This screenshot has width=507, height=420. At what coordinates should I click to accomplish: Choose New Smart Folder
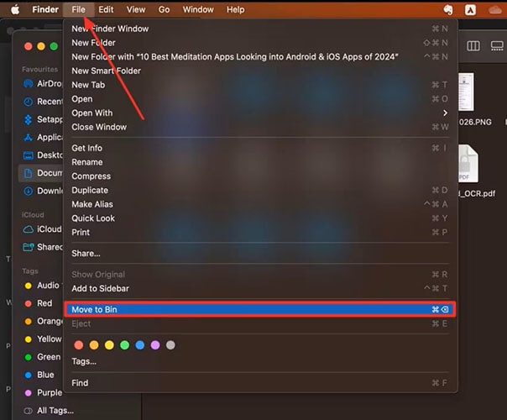click(x=260, y=71)
